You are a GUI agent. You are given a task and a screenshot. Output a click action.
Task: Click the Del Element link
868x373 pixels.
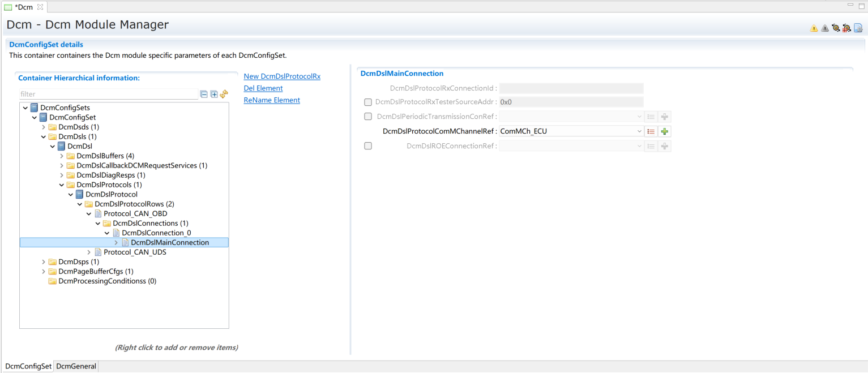tap(263, 88)
